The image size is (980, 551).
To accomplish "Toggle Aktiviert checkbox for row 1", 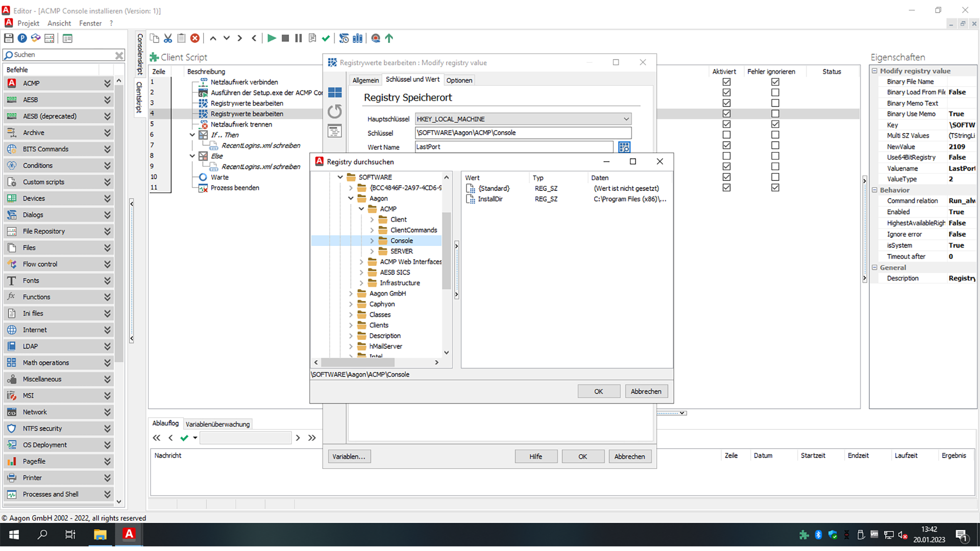I will pyautogui.click(x=727, y=82).
